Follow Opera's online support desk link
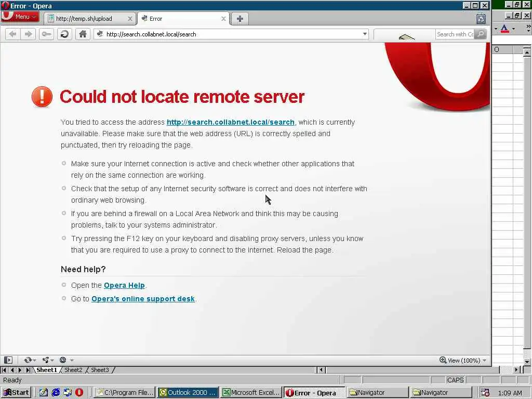532x399 pixels. [143, 299]
